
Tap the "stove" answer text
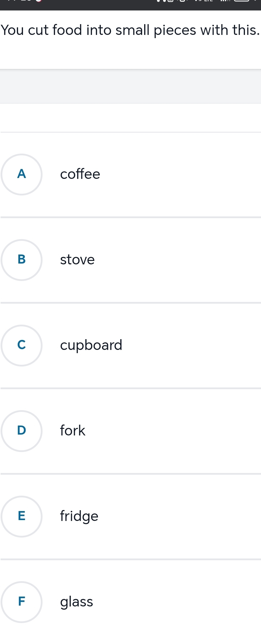(x=77, y=260)
